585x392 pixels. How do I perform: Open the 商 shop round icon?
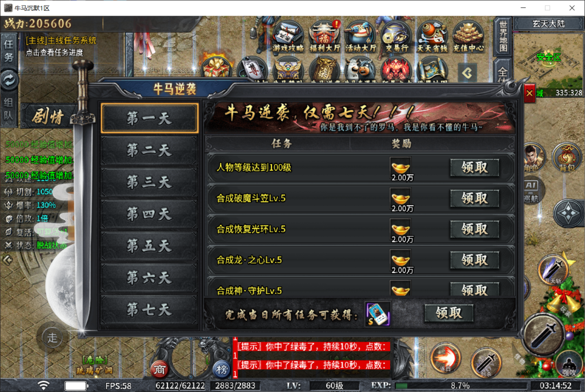coord(160,369)
